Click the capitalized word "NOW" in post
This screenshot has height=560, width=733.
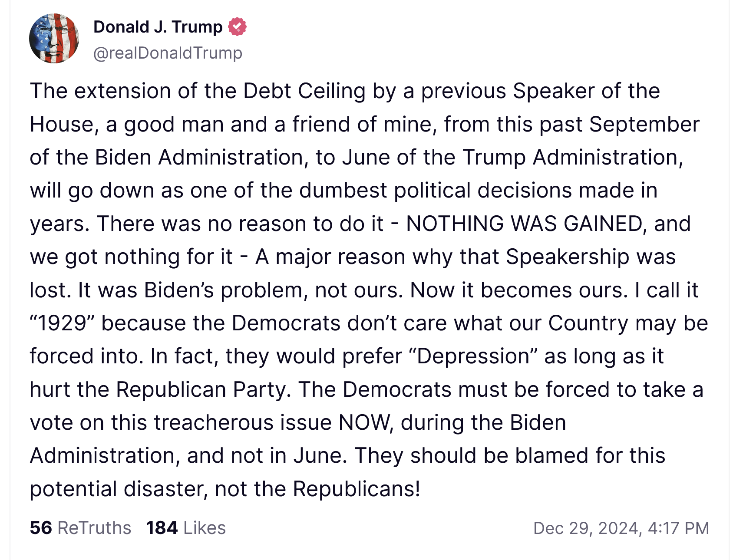(364, 423)
